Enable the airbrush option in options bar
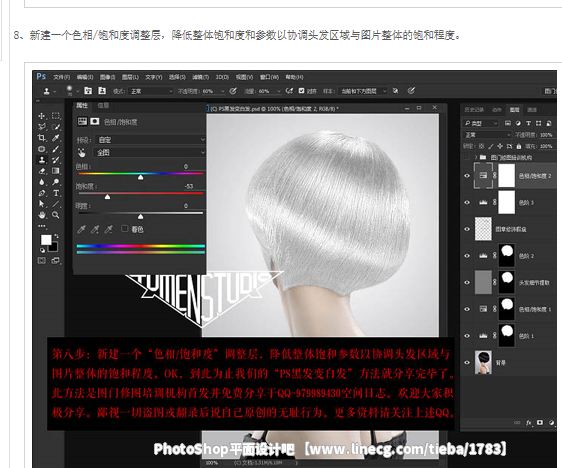This screenshot has height=468, width=562. [x=289, y=91]
